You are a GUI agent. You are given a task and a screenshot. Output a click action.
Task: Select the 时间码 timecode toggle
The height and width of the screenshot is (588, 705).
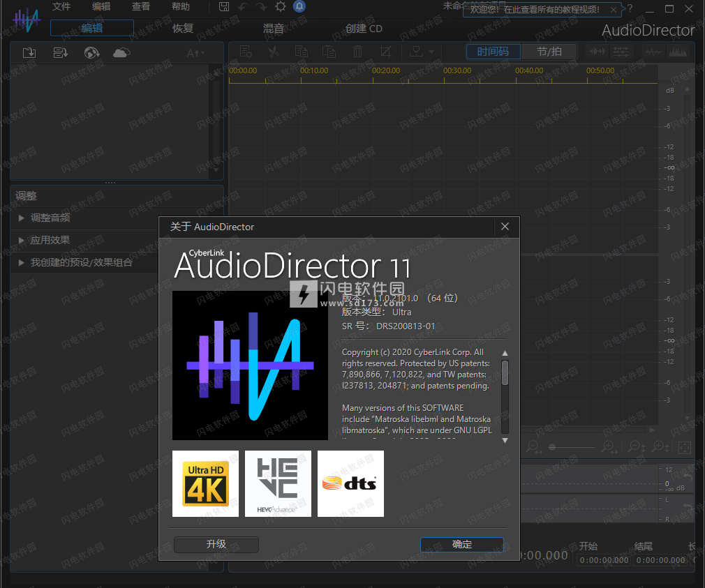pyautogui.click(x=493, y=52)
